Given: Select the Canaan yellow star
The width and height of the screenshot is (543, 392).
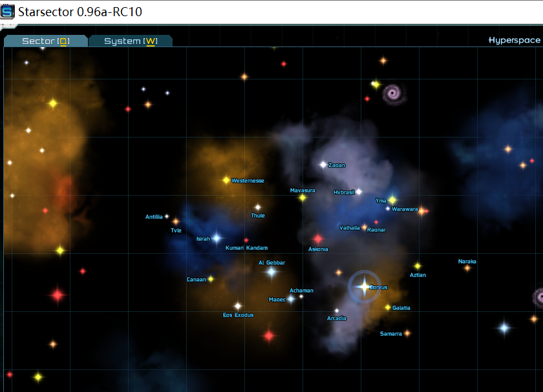Looking at the screenshot, I should point(211,279).
